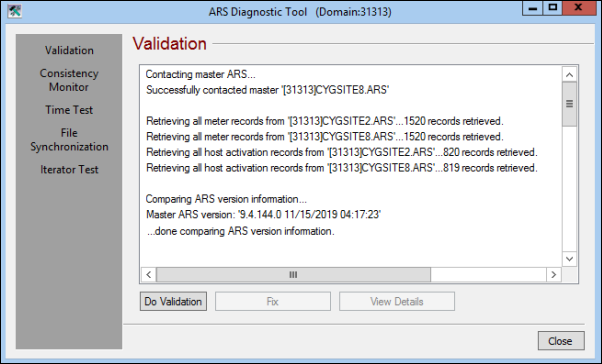
Task: Click the line with 820 records retrieved
Action: (342, 152)
